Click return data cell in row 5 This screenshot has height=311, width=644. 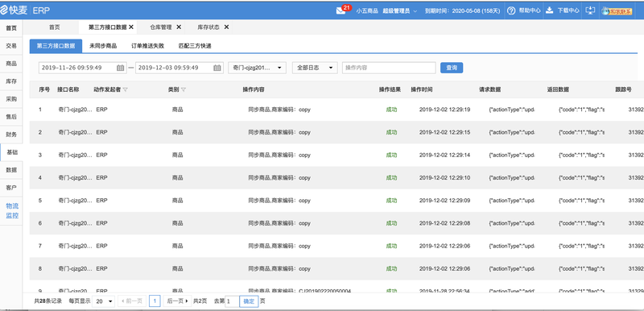[x=581, y=201]
